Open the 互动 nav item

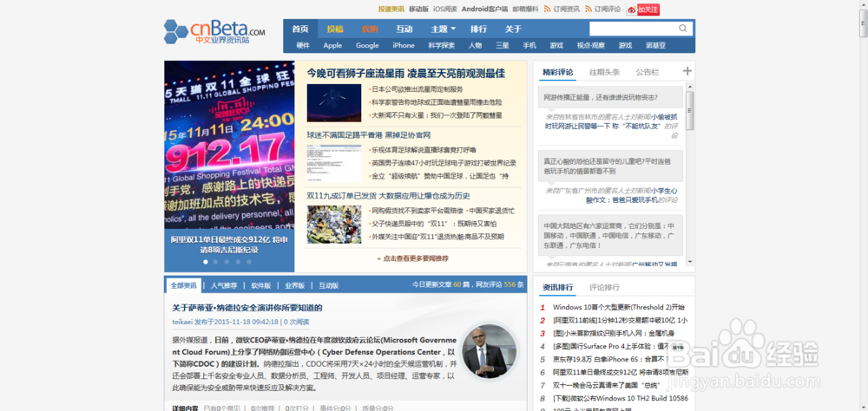[404, 29]
